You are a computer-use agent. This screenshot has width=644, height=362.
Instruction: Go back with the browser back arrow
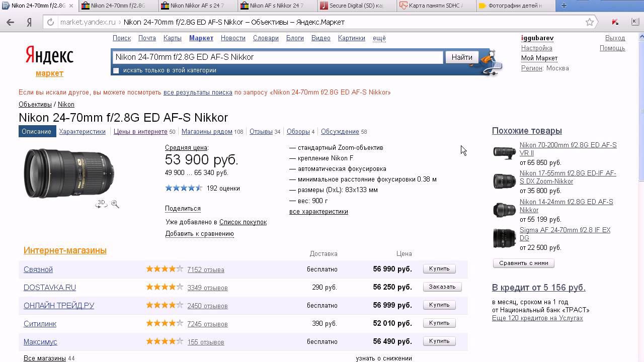pos(11,22)
